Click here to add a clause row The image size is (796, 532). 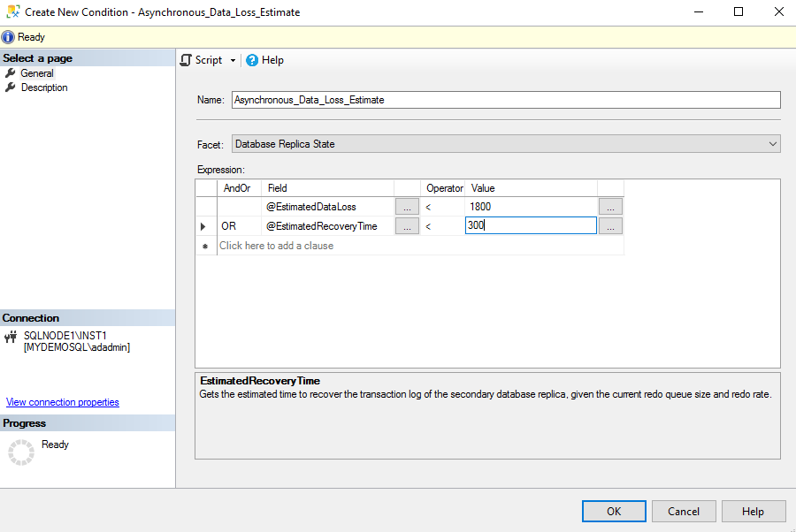point(277,246)
